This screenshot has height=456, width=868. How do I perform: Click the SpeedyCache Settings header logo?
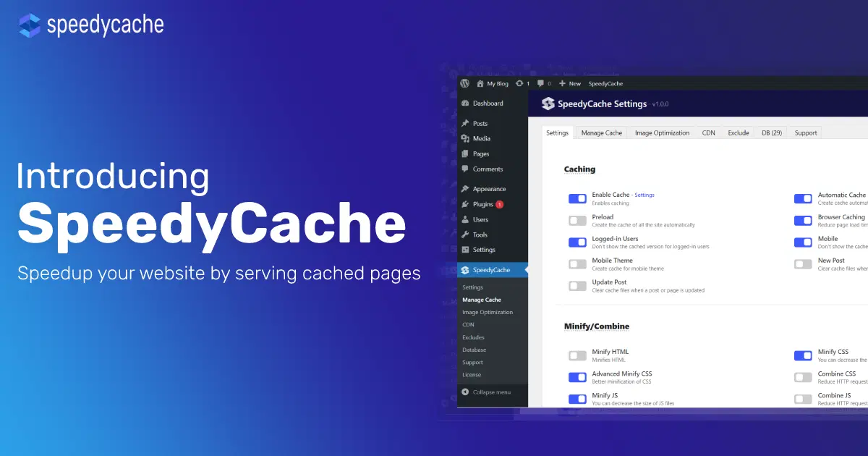(x=548, y=104)
